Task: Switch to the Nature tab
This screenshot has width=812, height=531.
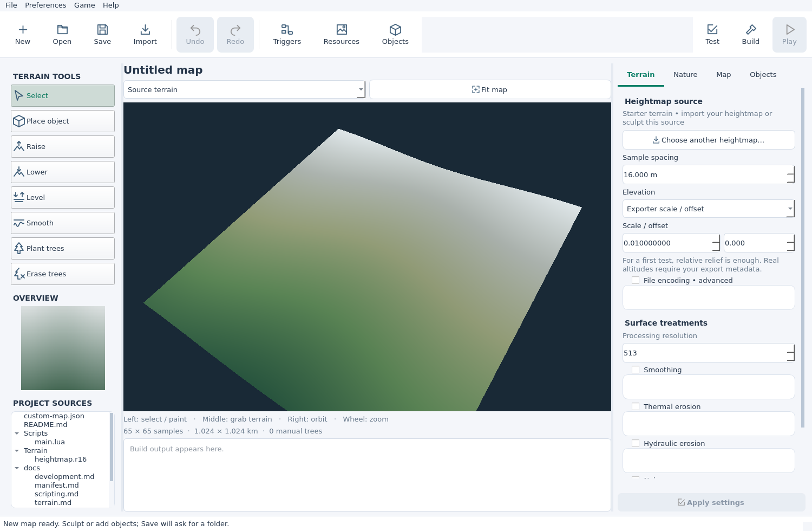Action: coord(685,75)
